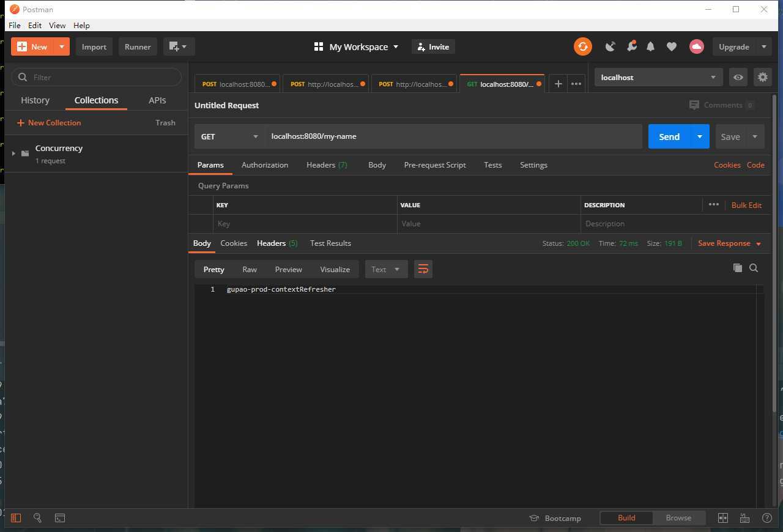Screen dimensions: 783x532
Task: Open the capture requests satellite icon
Action: [610, 46]
